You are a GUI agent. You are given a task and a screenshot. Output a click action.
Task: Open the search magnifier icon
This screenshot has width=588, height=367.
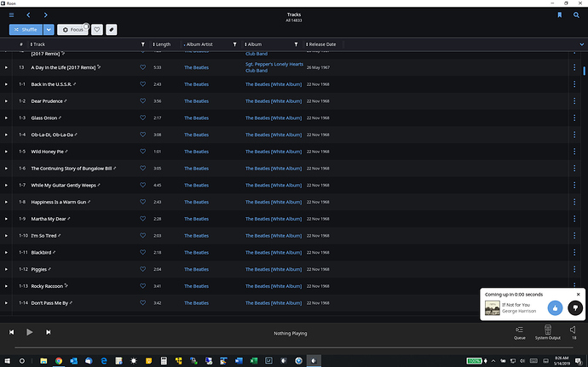coord(576,15)
